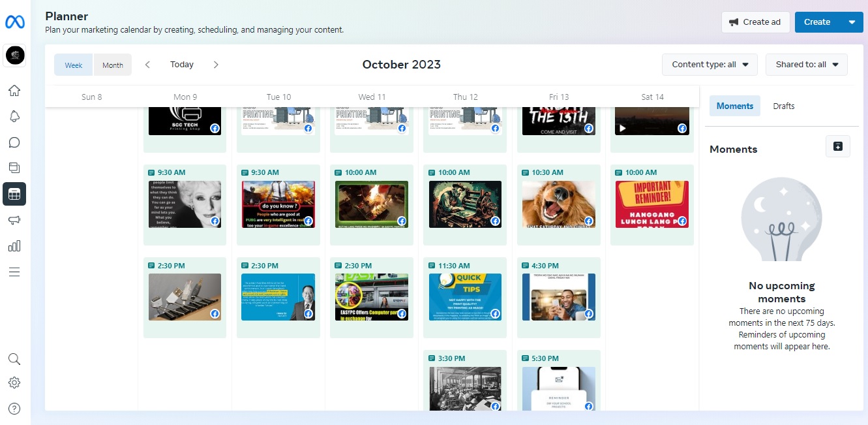Screen dimensions: 868x425
Task: Click Facebook badge on Sat 10:00 AM post
Action: [x=682, y=221]
